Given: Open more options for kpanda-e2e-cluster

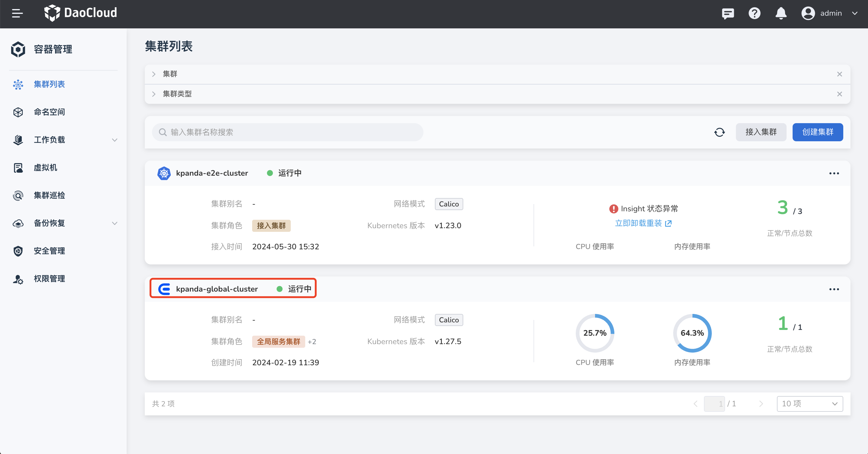Looking at the screenshot, I should coord(834,173).
